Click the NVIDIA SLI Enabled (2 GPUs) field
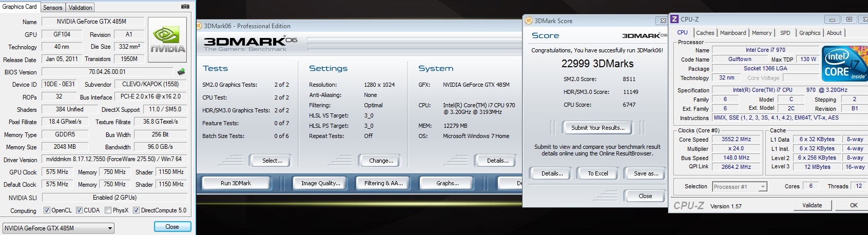The height and width of the screenshot is (235, 868). pyautogui.click(x=114, y=198)
